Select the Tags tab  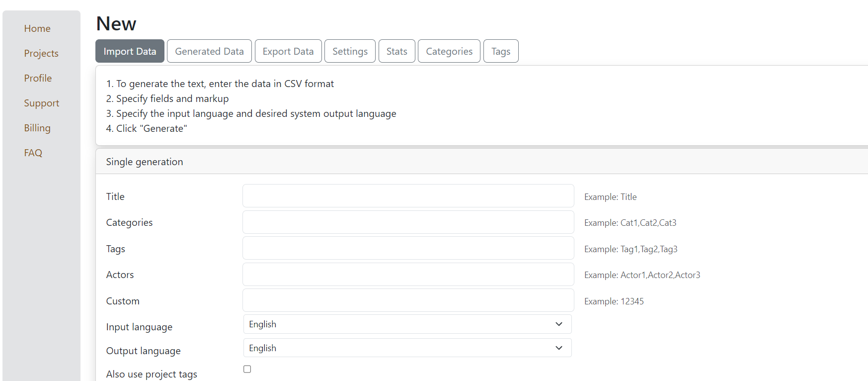click(501, 51)
